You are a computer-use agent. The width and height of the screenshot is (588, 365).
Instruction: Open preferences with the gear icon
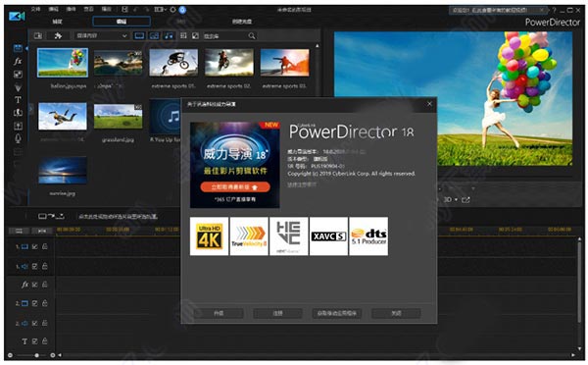tap(172, 10)
